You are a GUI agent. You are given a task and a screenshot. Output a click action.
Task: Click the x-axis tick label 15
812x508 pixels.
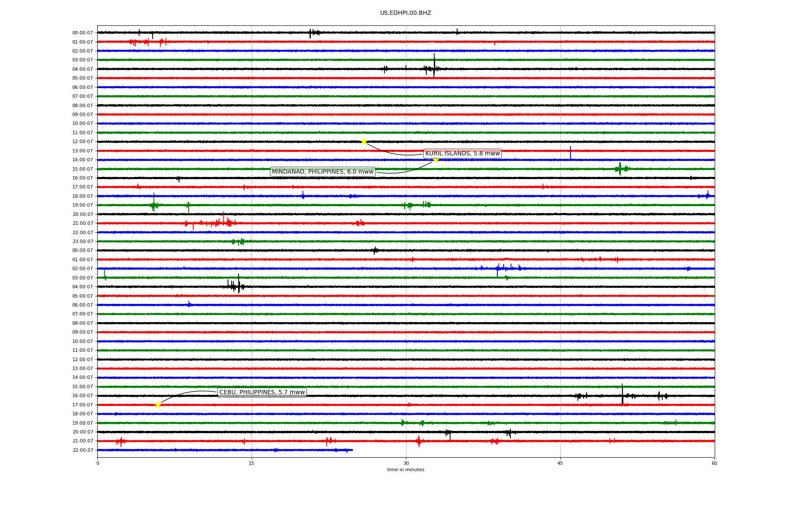[x=252, y=463]
